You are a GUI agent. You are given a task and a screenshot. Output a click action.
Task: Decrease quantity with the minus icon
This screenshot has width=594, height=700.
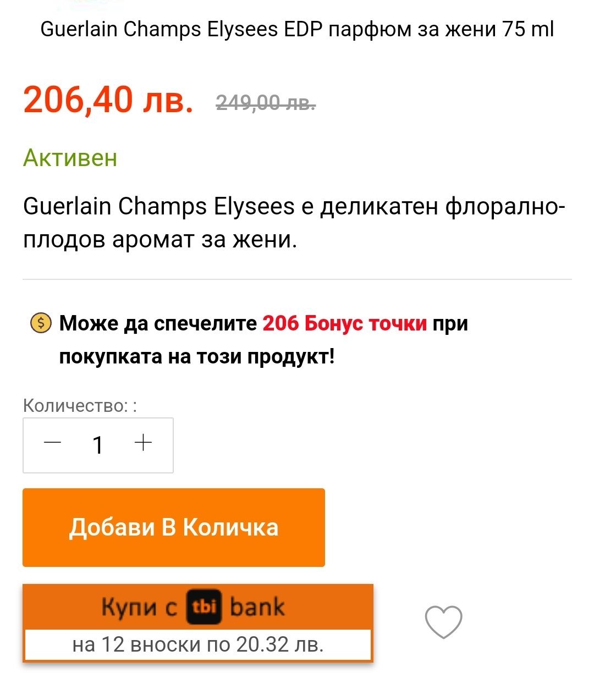[x=53, y=443]
